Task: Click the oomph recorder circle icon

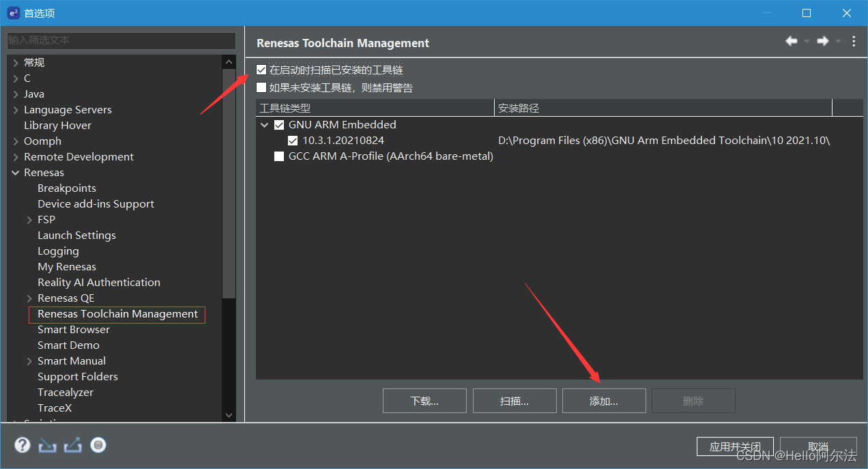Action: [x=98, y=446]
